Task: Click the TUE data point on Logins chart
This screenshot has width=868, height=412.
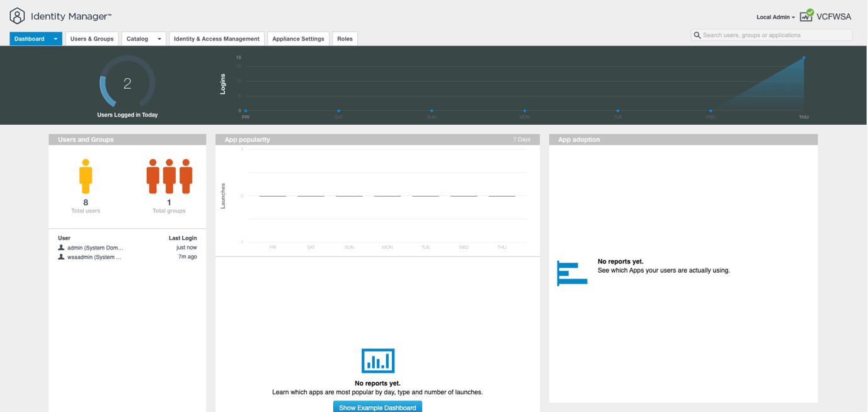Action: point(618,111)
